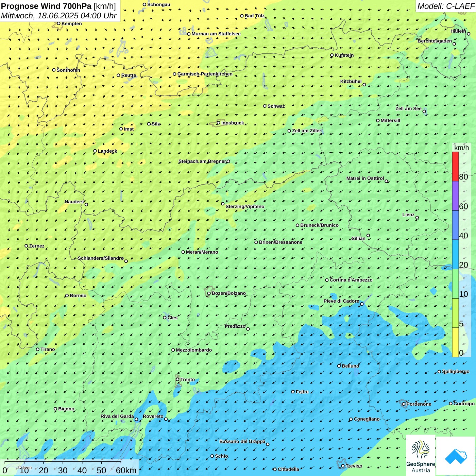Click the Cittadella location dot

(x=275, y=469)
